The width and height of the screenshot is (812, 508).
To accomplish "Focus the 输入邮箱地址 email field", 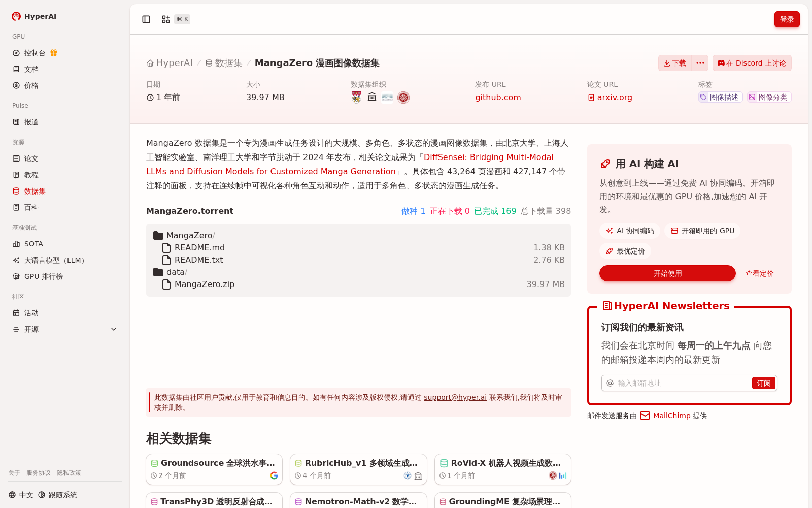I will 683,383.
